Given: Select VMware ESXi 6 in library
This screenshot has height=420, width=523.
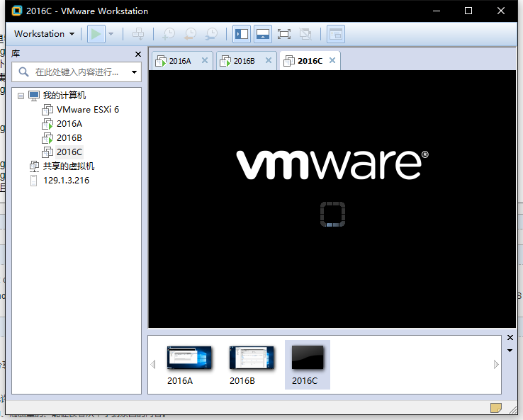Looking at the screenshot, I should [87, 110].
